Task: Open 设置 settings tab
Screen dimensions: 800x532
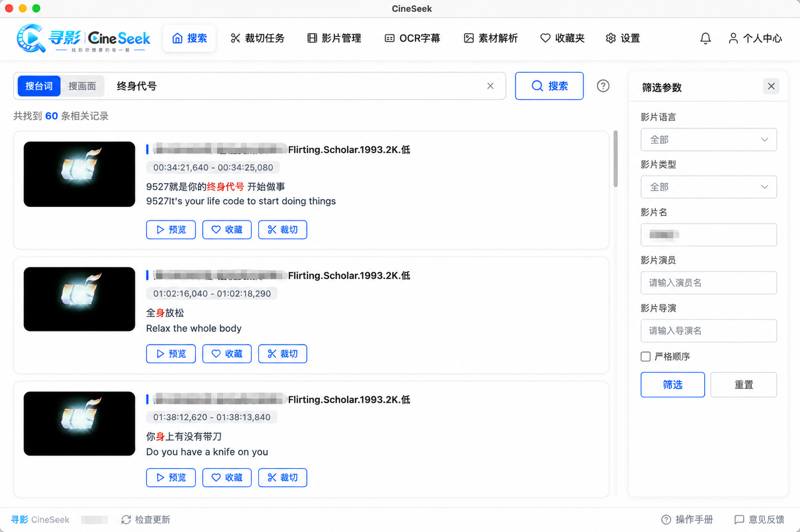Action: coord(623,38)
